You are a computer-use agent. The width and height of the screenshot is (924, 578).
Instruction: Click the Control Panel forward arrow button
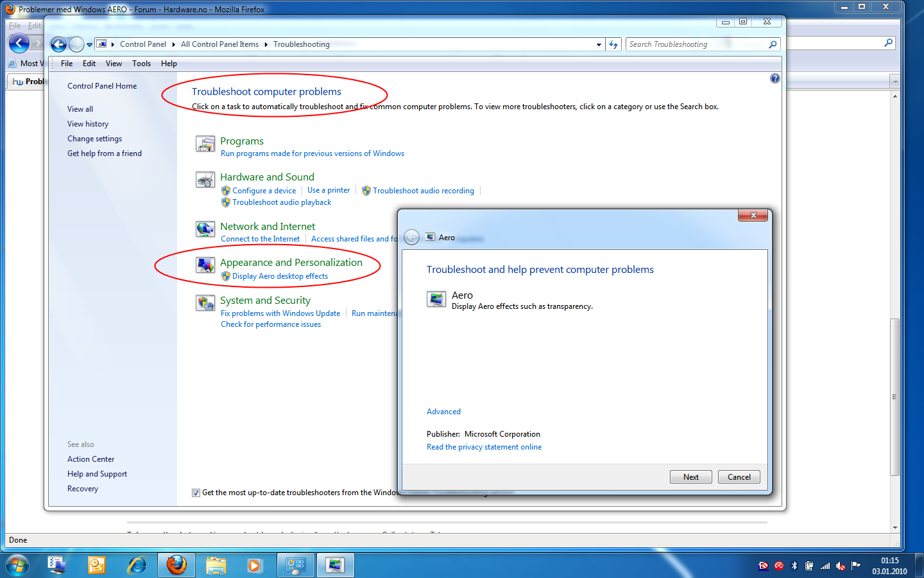pyautogui.click(x=76, y=44)
